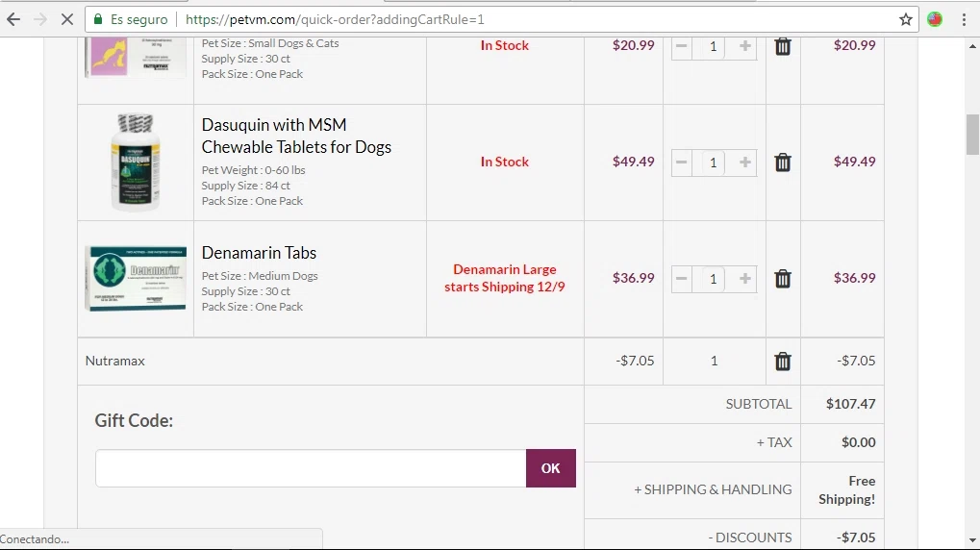This screenshot has height=550, width=980.
Task: Click quantity field of the $20.99 item
Action: point(714,47)
